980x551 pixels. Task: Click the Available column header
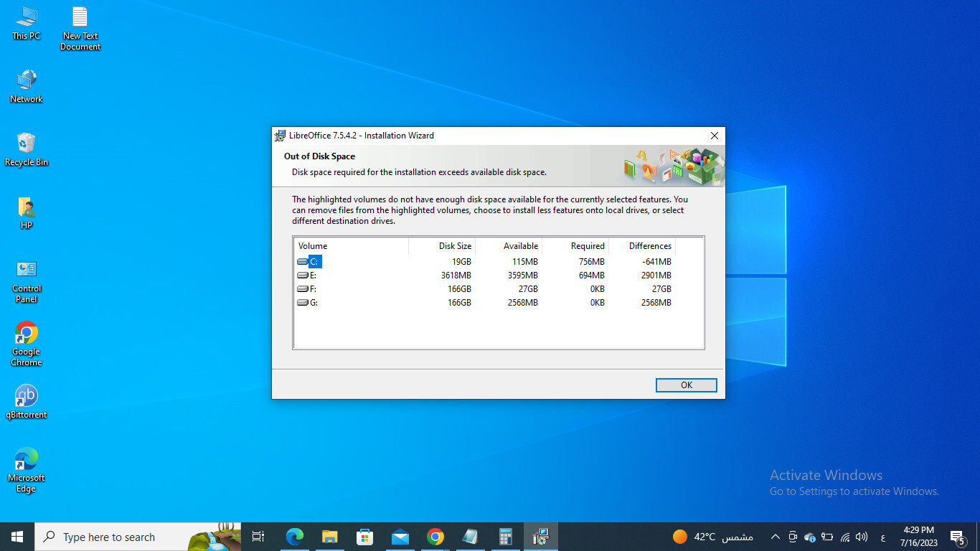click(x=509, y=246)
